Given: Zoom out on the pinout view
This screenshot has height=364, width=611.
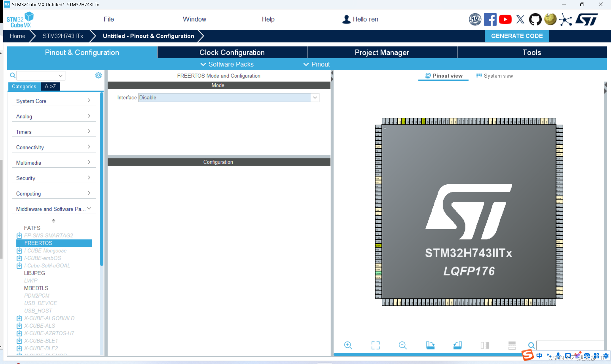Looking at the screenshot, I should click(403, 345).
